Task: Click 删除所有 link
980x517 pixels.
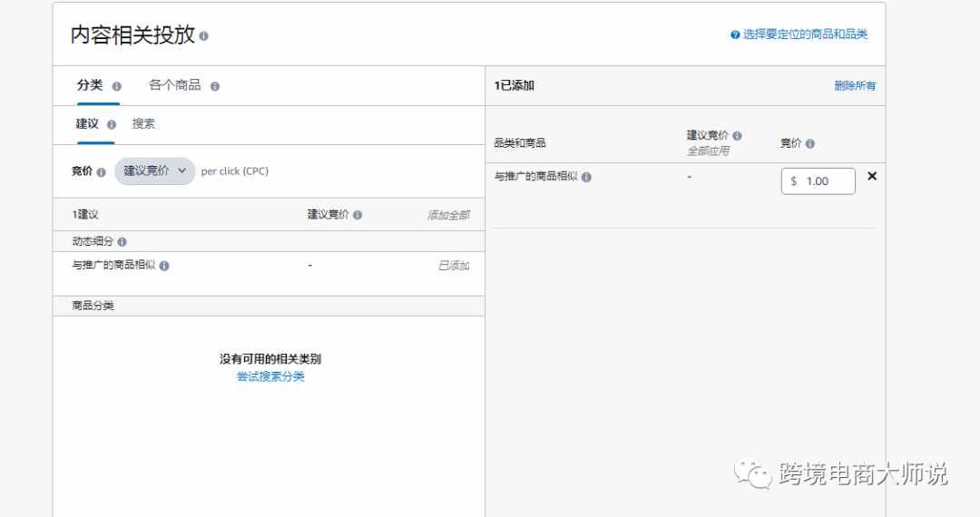Action: point(855,85)
